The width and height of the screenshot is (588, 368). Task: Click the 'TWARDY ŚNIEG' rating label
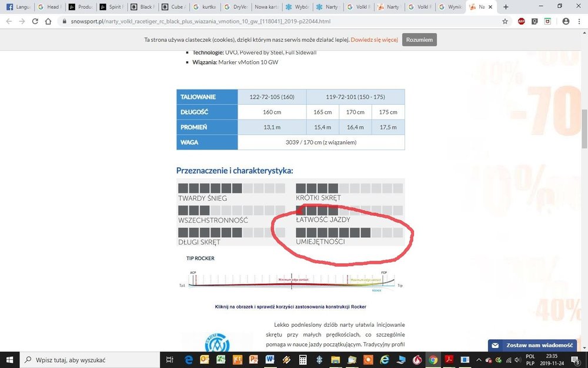coord(202,198)
